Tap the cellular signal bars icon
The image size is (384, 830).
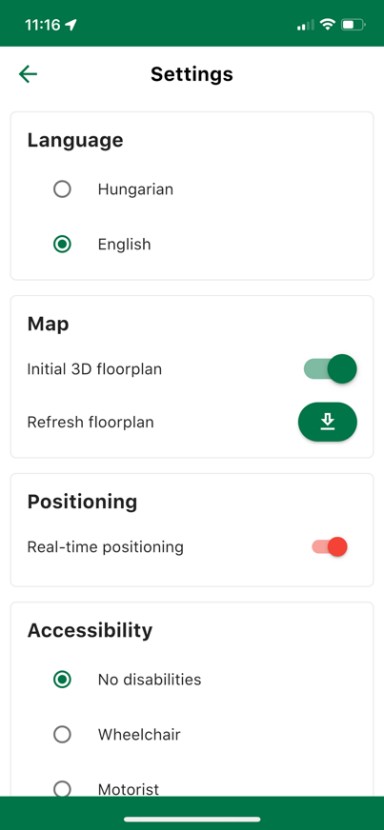pos(305,25)
